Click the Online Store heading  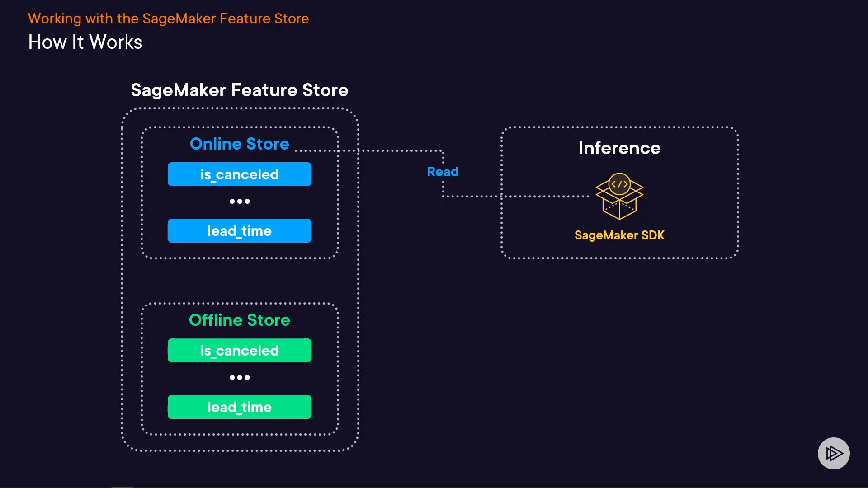tap(239, 144)
